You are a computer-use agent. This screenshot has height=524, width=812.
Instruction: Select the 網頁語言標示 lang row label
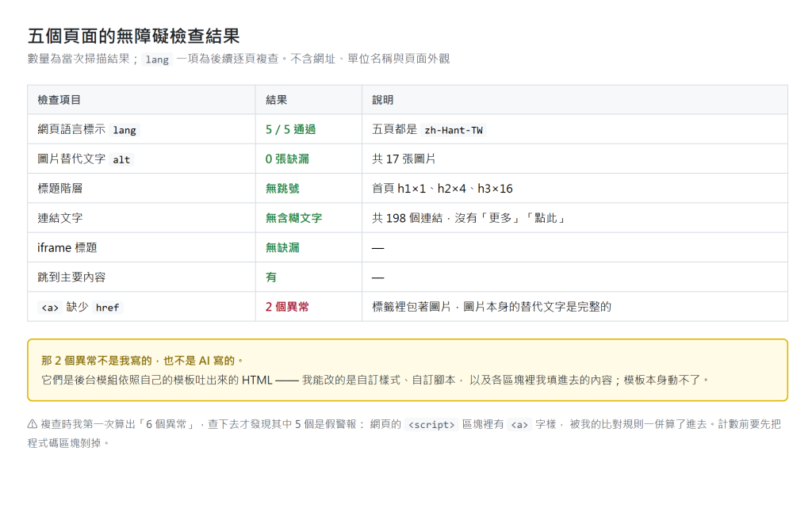click(x=88, y=129)
